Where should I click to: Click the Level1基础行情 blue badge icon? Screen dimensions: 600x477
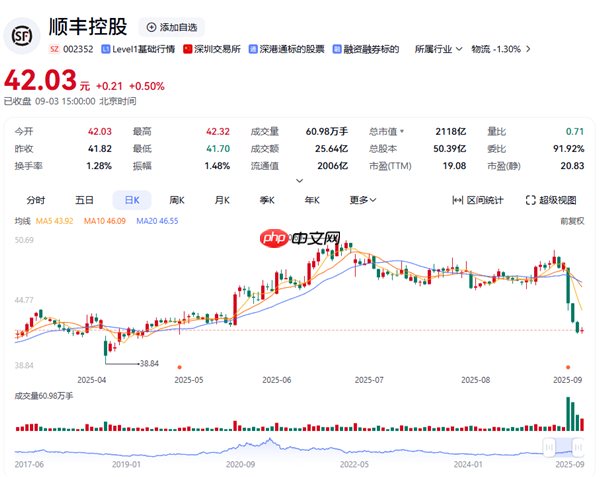(x=106, y=49)
